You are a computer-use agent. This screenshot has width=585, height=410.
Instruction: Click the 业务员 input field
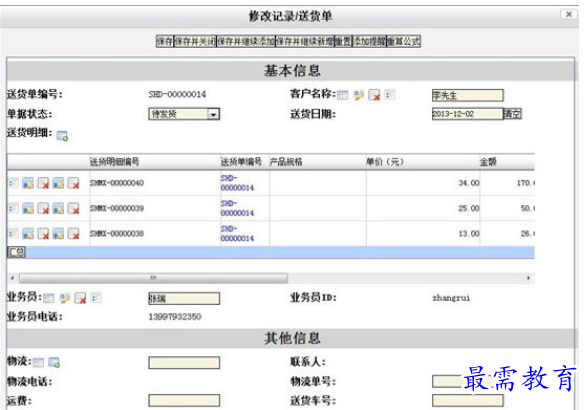pos(184,298)
